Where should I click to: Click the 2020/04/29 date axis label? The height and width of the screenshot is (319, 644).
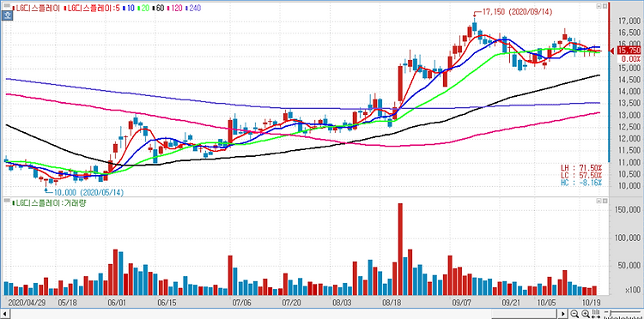tap(27, 303)
